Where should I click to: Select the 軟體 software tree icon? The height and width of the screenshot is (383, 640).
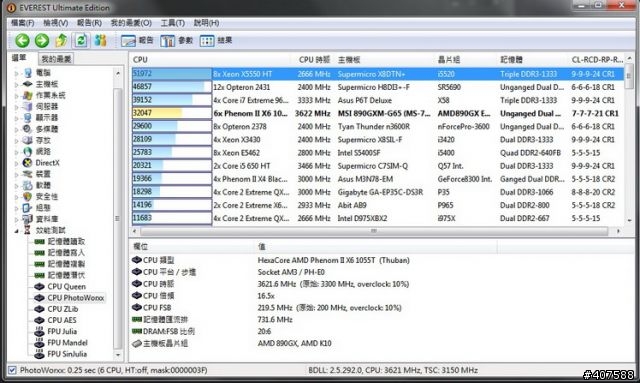[28, 185]
